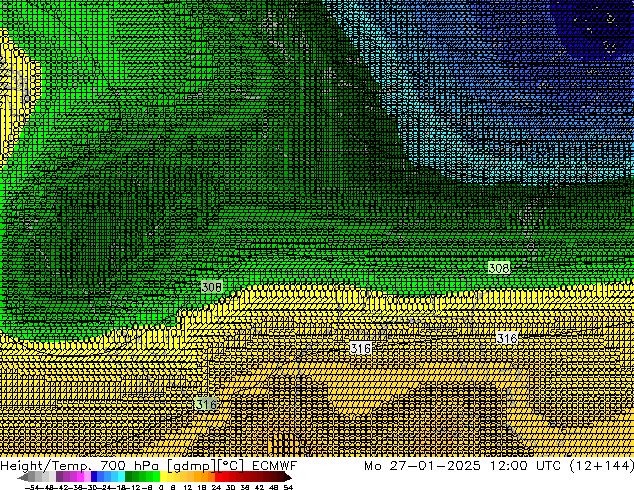Viewport: 634px width, 490px height.
Task: Click the '-12' legend scale value
Action: point(133,487)
